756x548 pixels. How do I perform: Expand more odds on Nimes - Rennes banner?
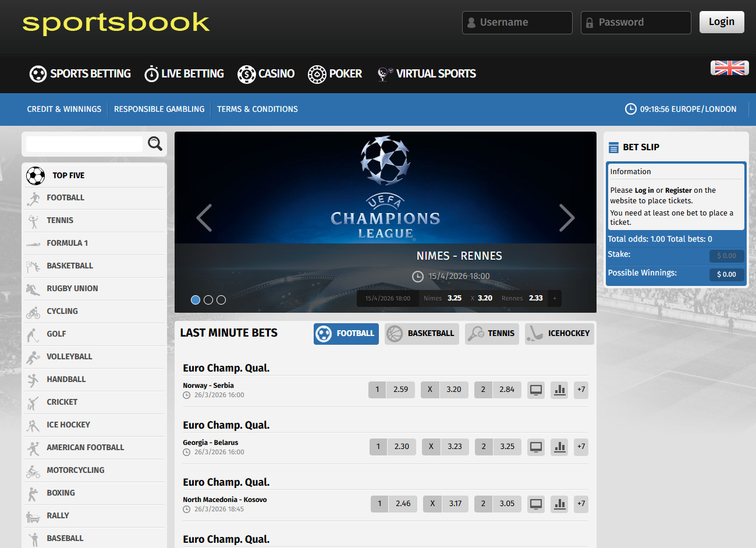555,298
